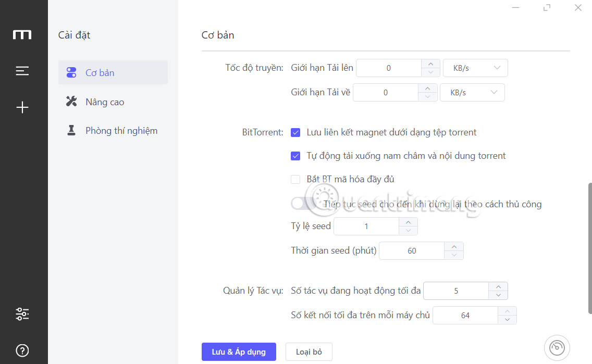Image resolution: width=592 pixels, height=364 pixels.
Task: Click the speedometer speed-limit icon
Action: tap(557, 347)
